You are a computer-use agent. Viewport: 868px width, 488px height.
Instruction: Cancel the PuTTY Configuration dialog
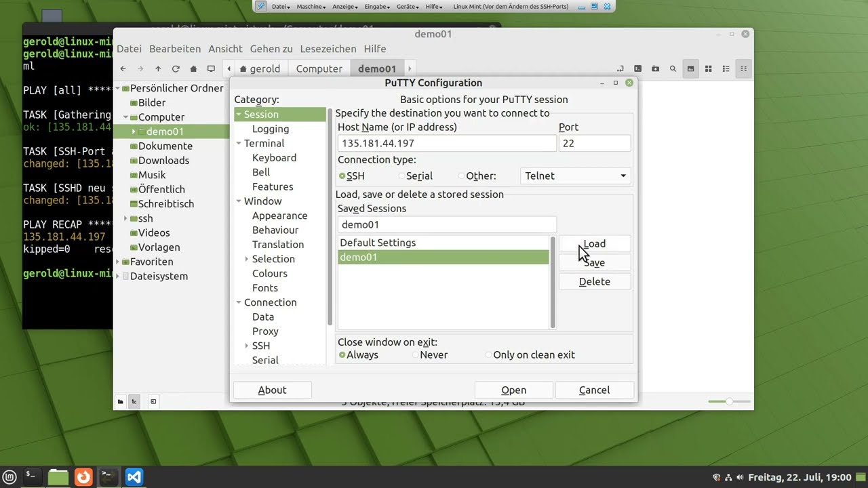point(594,390)
